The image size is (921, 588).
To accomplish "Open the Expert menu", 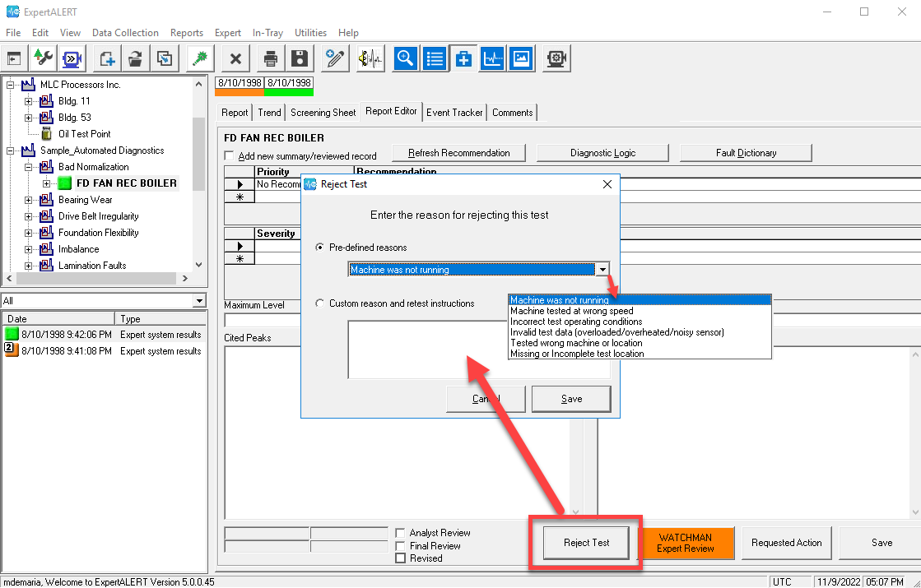I will [x=228, y=33].
